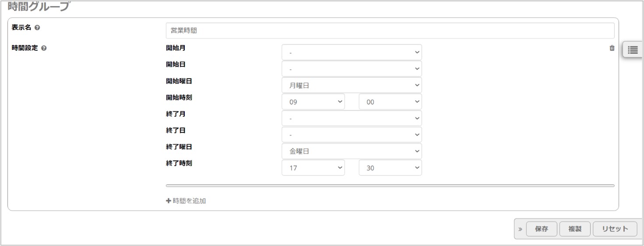The width and height of the screenshot is (644, 246).
Task: Click the リセット button
Action: [x=615, y=229]
